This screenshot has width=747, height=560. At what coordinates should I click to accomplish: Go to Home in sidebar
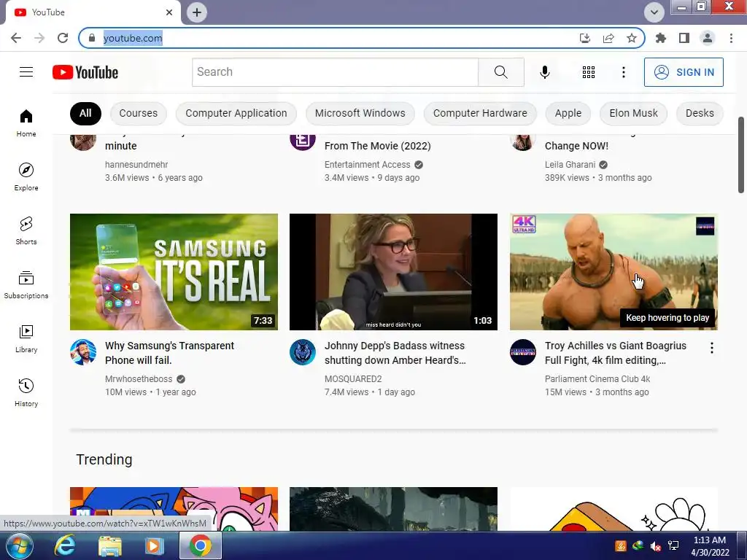26,122
